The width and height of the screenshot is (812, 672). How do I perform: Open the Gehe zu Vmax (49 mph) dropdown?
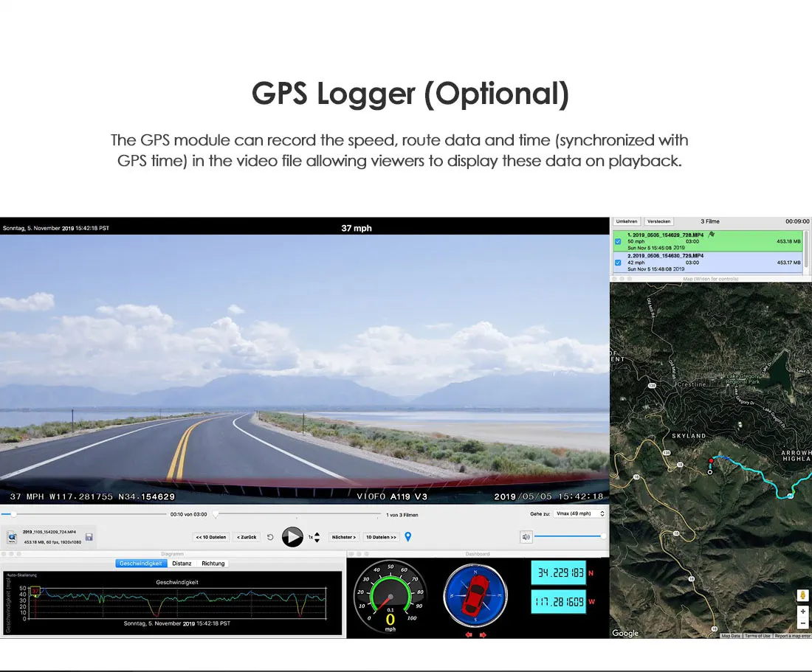(579, 513)
